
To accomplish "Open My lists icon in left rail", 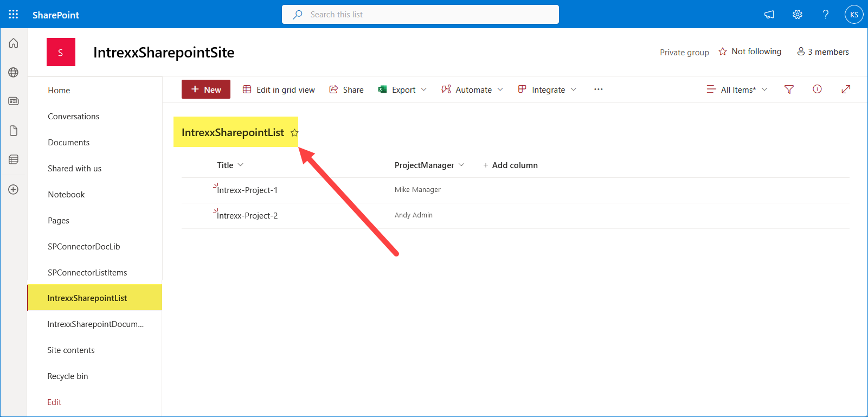I will tap(14, 159).
